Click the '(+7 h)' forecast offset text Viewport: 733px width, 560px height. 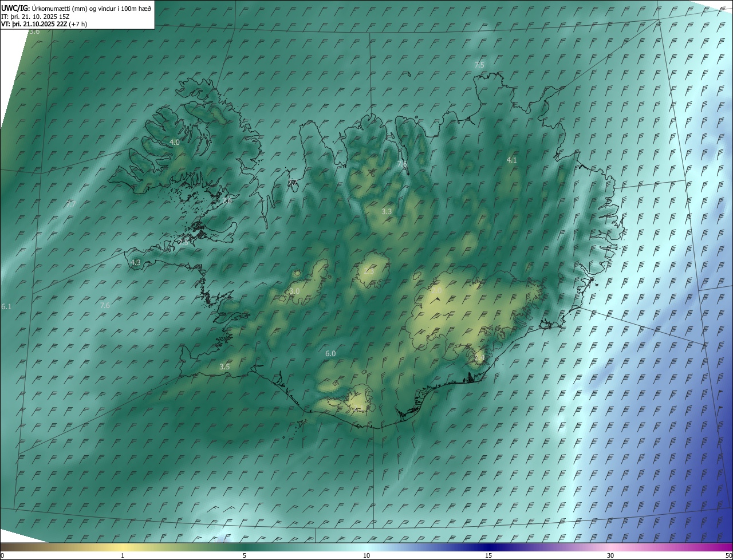78,24
